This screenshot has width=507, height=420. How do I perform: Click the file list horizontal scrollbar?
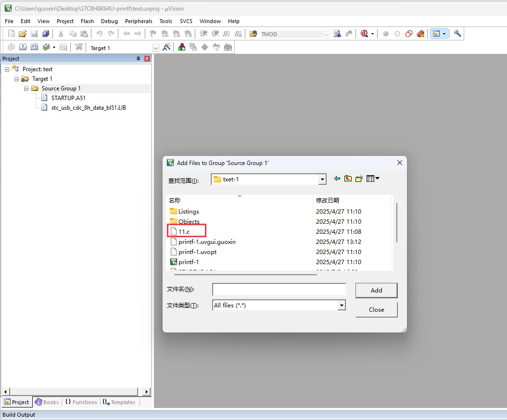(x=245, y=274)
